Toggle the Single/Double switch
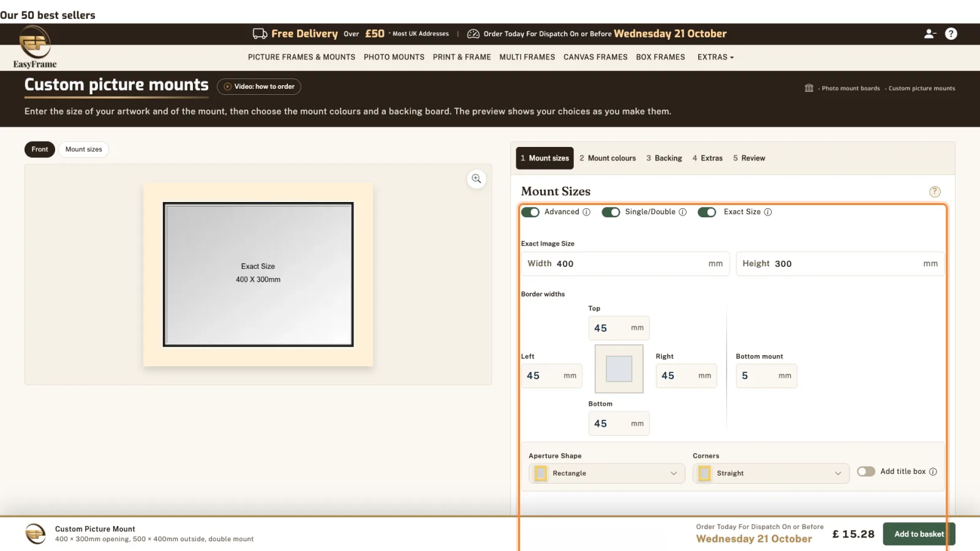This screenshot has height=551, width=980. (611, 212)
